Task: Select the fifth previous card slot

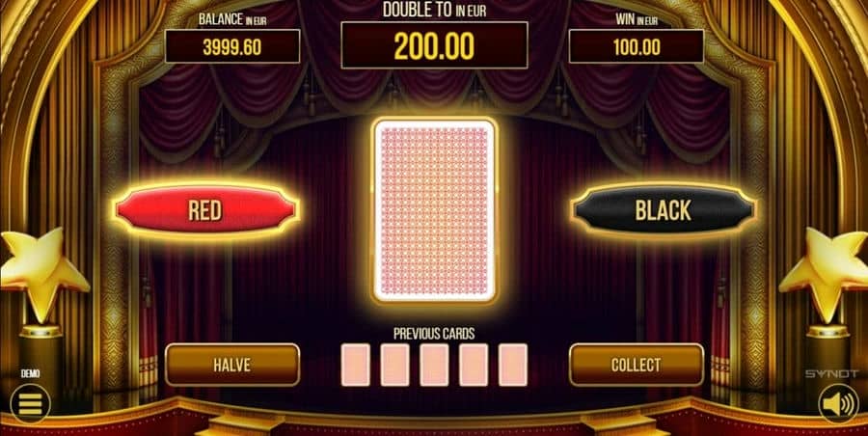Action: (513, 365)
